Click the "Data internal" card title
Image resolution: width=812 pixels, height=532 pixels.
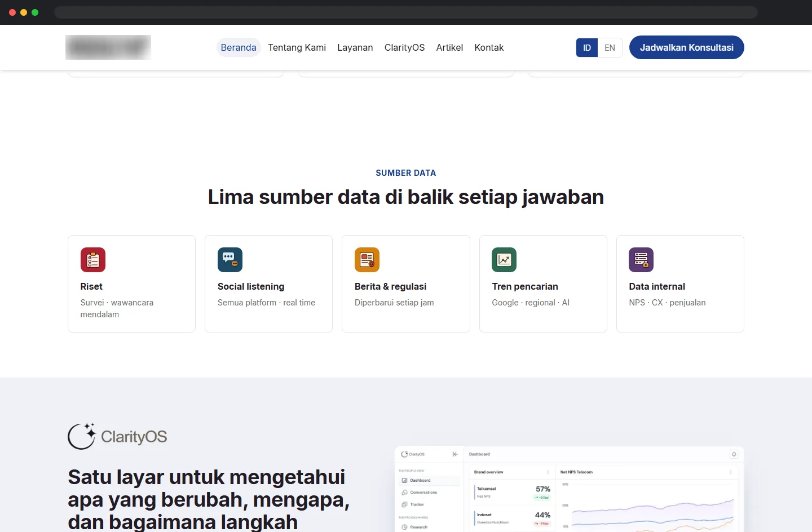(657, 286)
